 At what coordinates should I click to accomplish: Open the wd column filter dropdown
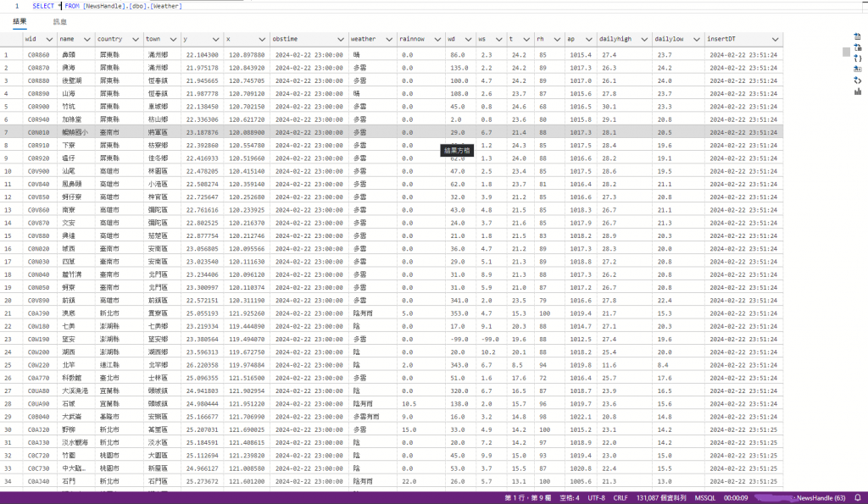pos(468,39)
